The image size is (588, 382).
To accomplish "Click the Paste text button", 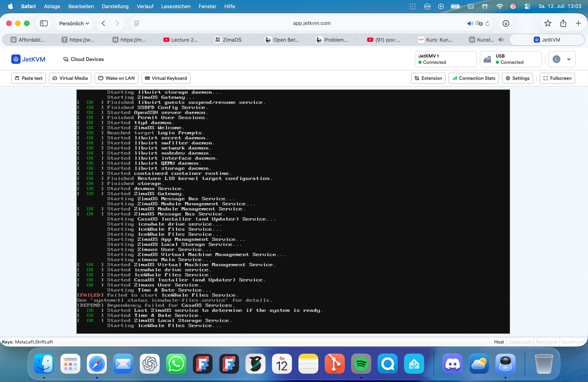I will click(29, 78).
